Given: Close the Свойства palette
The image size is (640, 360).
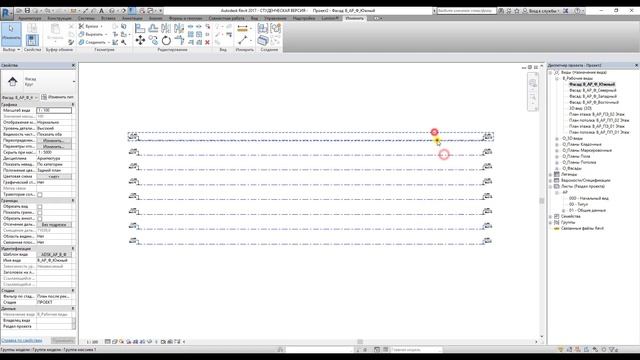Looking at the screenshot, I should pyautogui.click(x=73, y=65).
